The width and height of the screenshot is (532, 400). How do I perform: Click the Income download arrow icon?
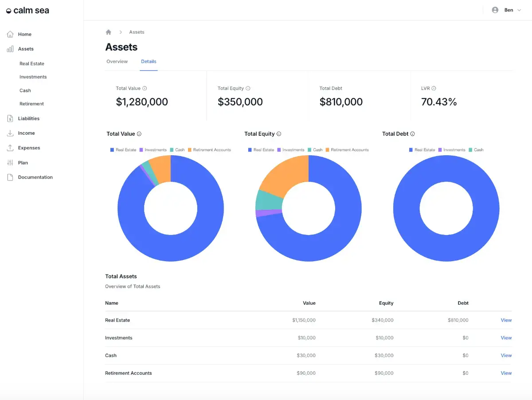click(10, 133)
